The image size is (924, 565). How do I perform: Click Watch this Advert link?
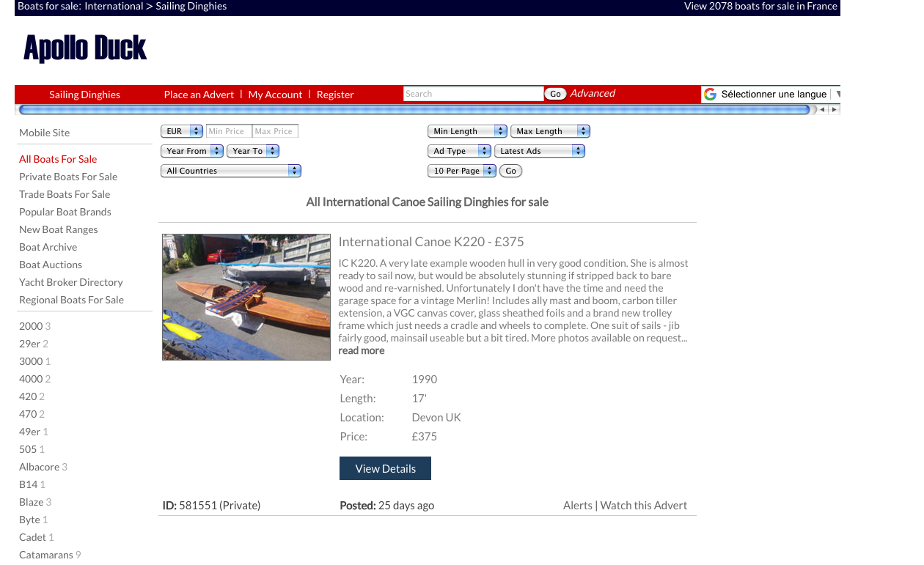[644, 505]
